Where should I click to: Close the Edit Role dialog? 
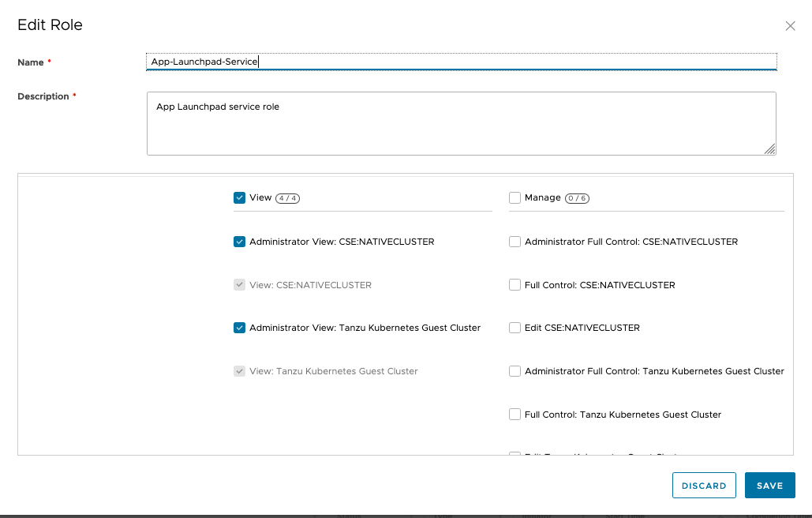[x=790, y=26]
